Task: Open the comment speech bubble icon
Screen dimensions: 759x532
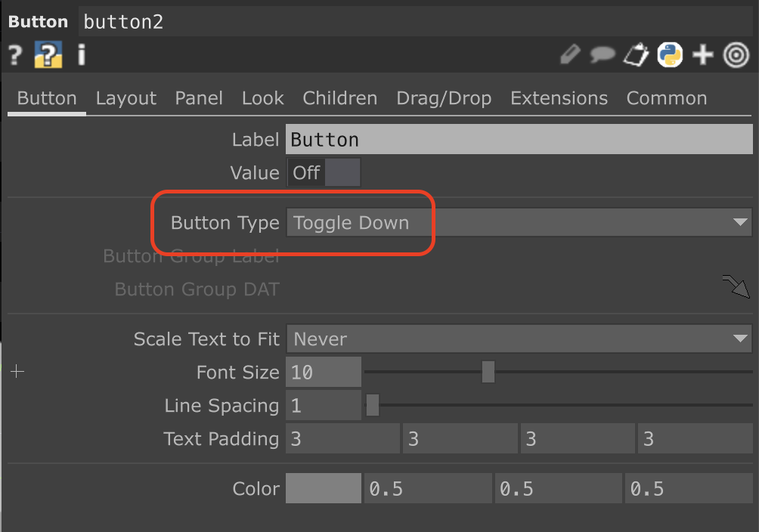Action: point(603,54)
